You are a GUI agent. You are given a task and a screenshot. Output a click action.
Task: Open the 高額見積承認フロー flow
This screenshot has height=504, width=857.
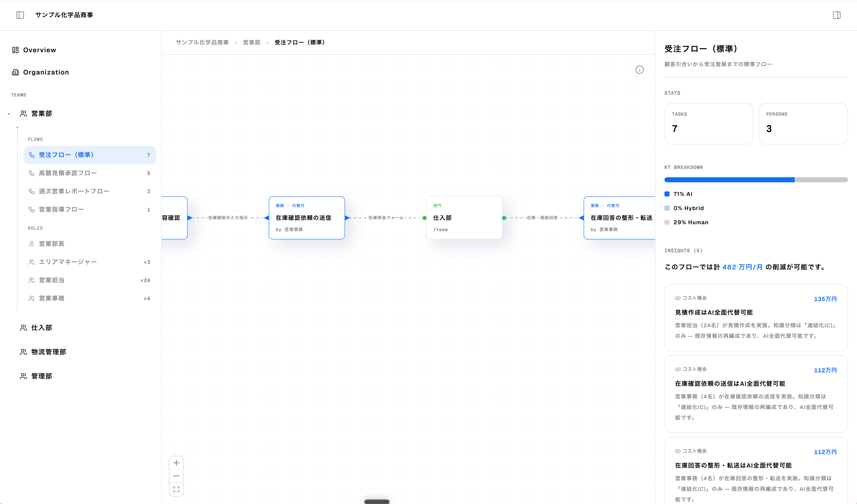[x=68, y=173]
